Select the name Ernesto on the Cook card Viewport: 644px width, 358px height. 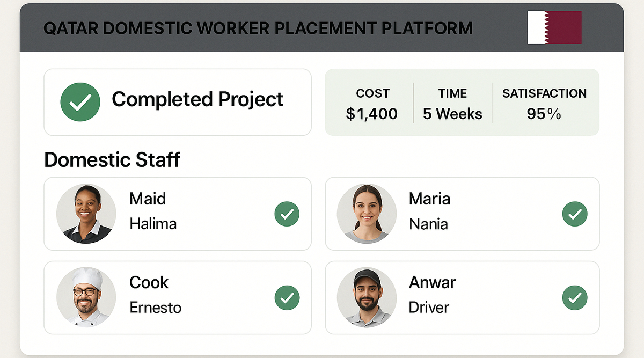click(155, 308)
